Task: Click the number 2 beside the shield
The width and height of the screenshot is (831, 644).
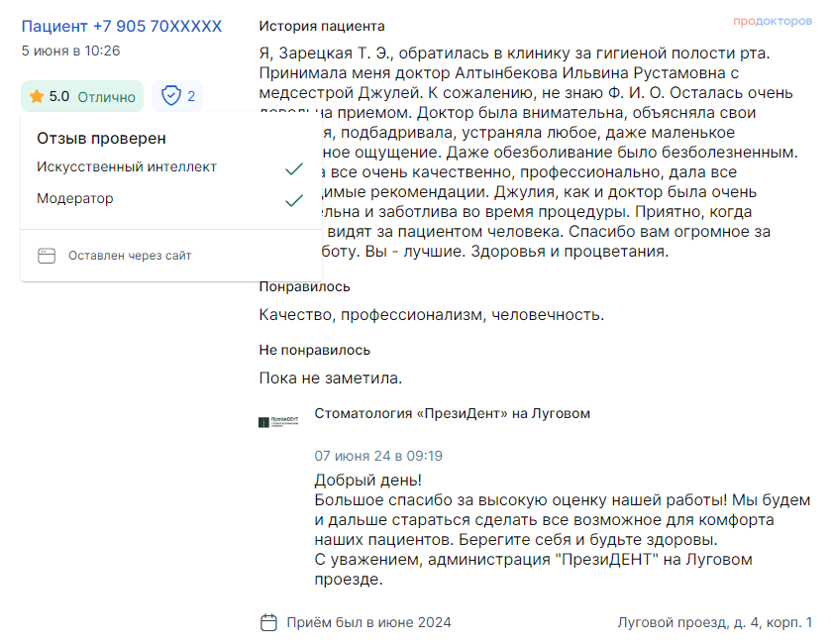Action: click(191, 96)
